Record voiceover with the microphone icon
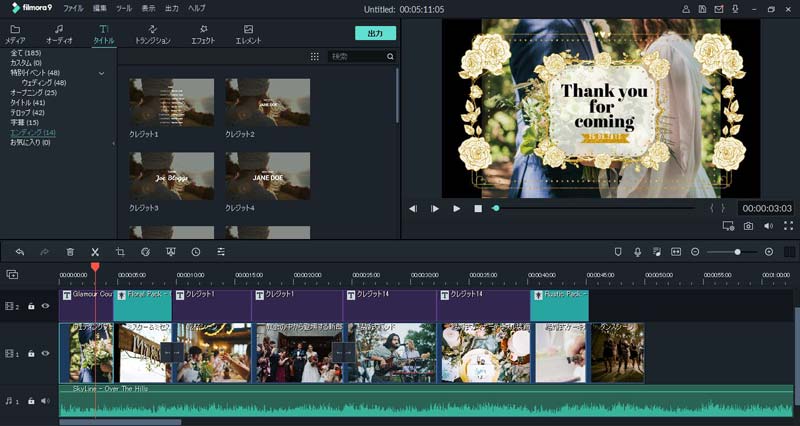The image size is (800, 426). click(637, 252)
